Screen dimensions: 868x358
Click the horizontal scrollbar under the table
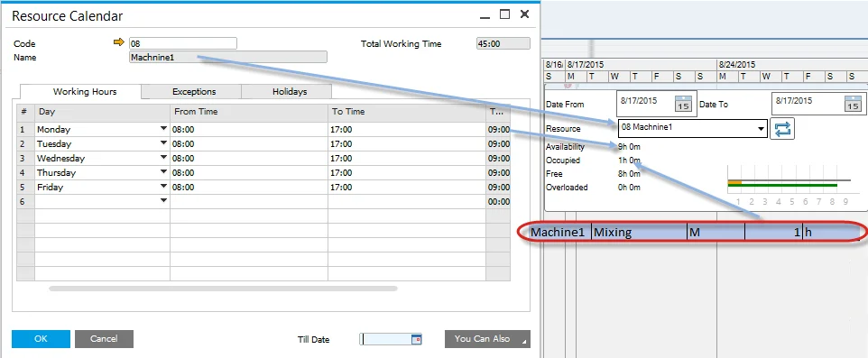(x=223, y=289)
